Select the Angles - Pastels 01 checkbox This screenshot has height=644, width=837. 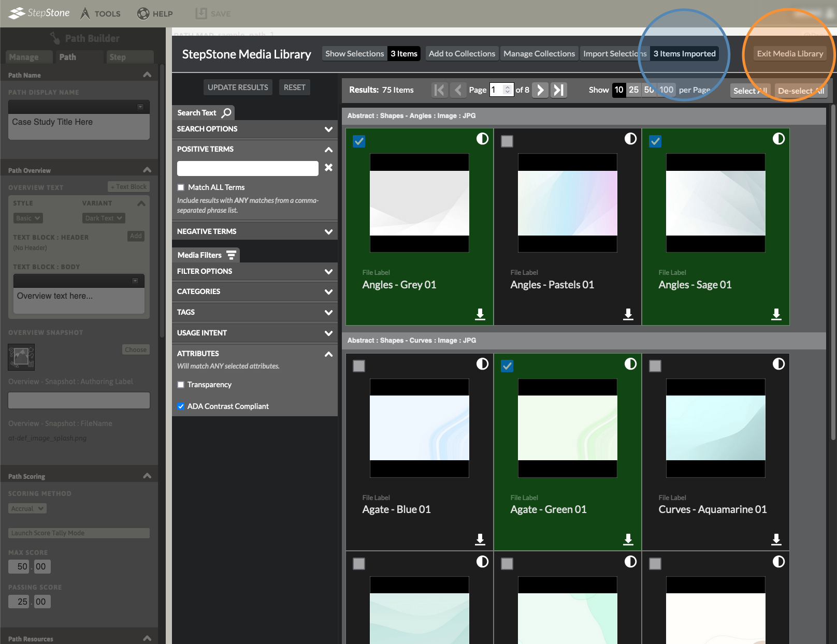pyautogui.click(x=507, y=141)
